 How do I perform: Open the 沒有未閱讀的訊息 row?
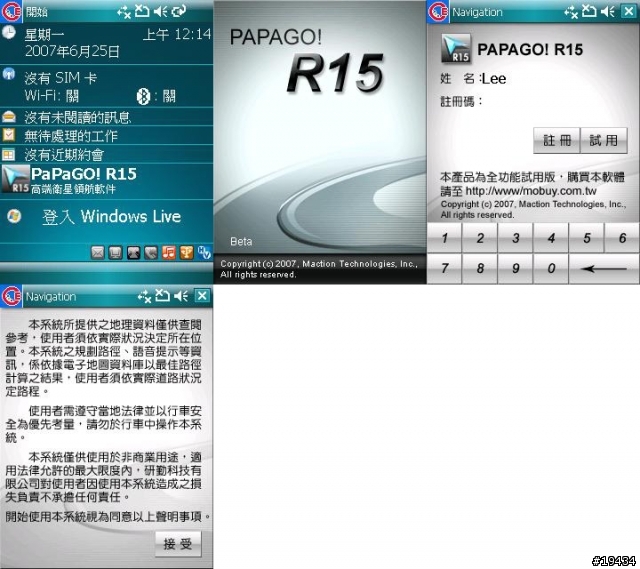(x=107, y=117)
